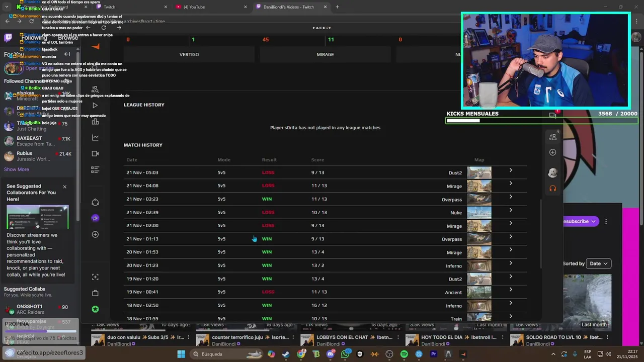Open Premiere Pro from the taskbar
Screen dimensions: 644x362
434,354
